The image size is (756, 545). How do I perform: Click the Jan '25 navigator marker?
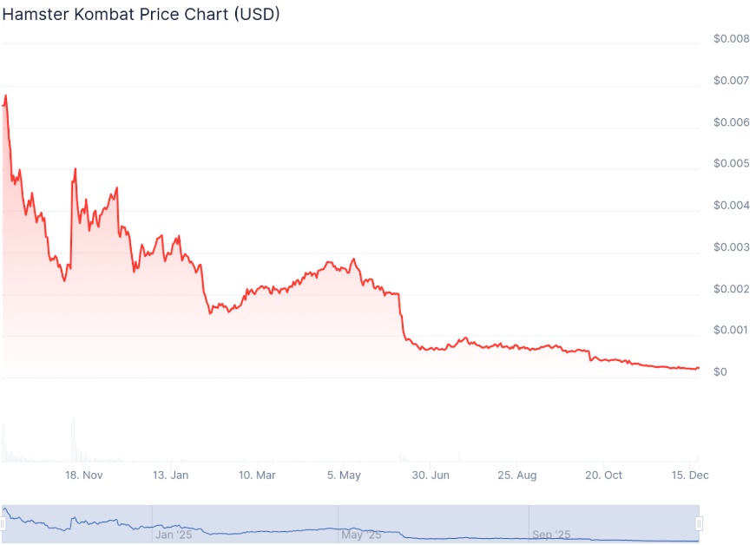tap(174, 535)
